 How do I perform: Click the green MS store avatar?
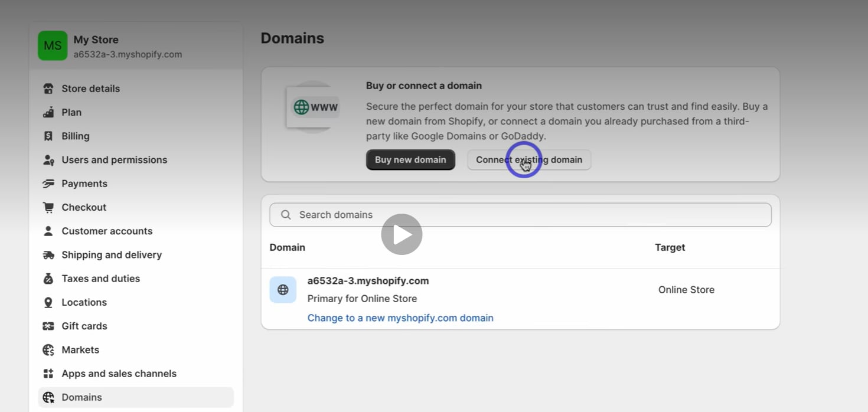point(53,46)
